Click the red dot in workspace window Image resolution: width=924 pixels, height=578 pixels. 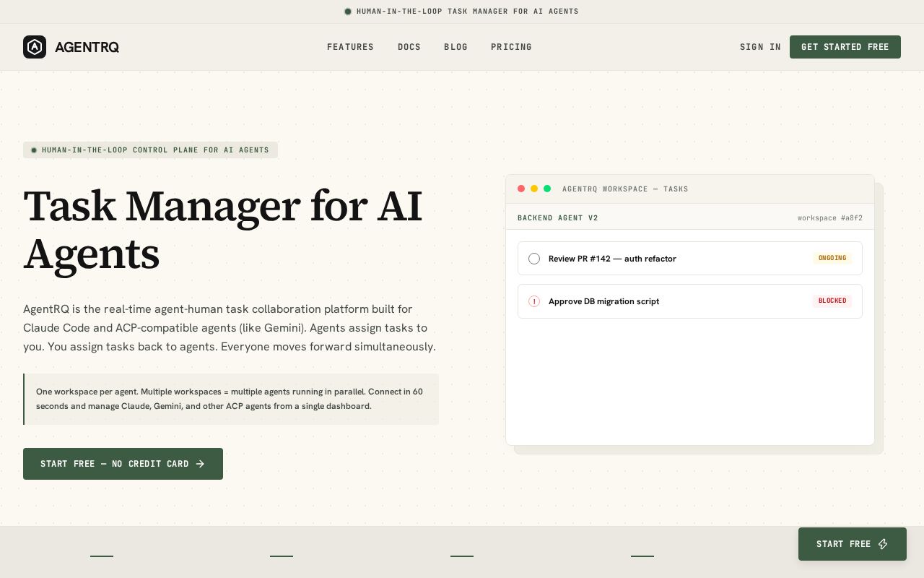tap(521, 189)
